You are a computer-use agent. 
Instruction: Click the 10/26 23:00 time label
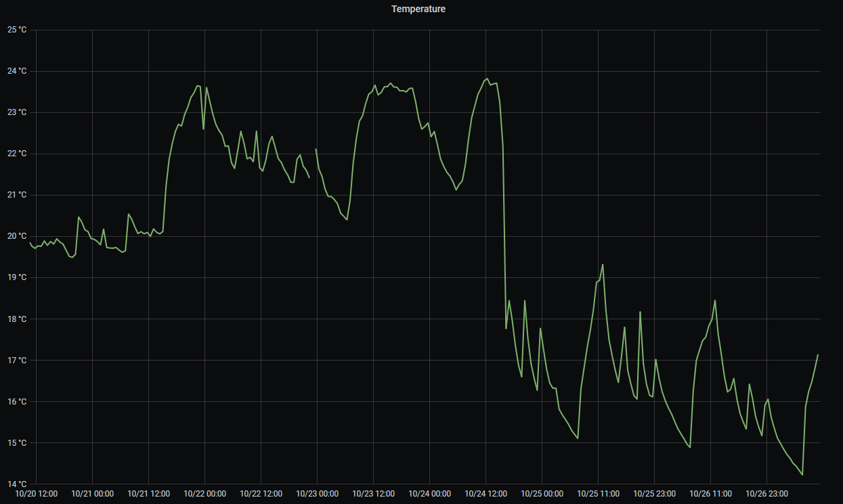(766, 494)
